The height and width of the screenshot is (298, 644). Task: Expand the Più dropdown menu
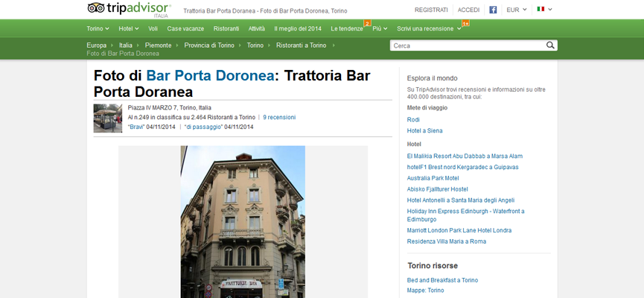380,28
